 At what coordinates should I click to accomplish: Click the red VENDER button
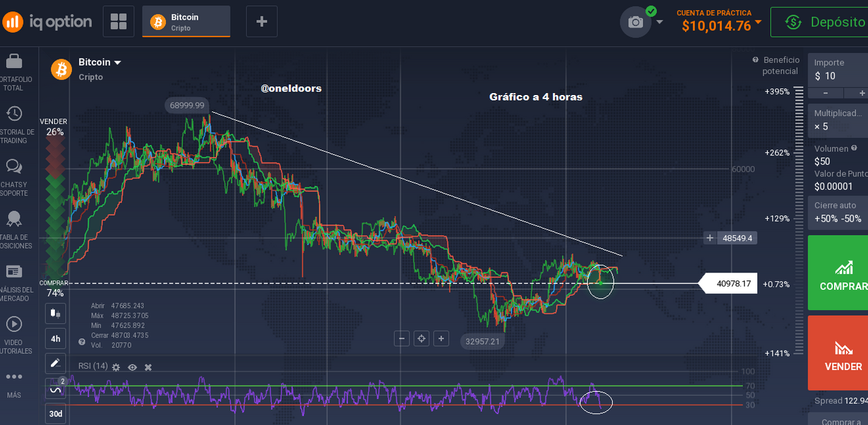[838, 353]
